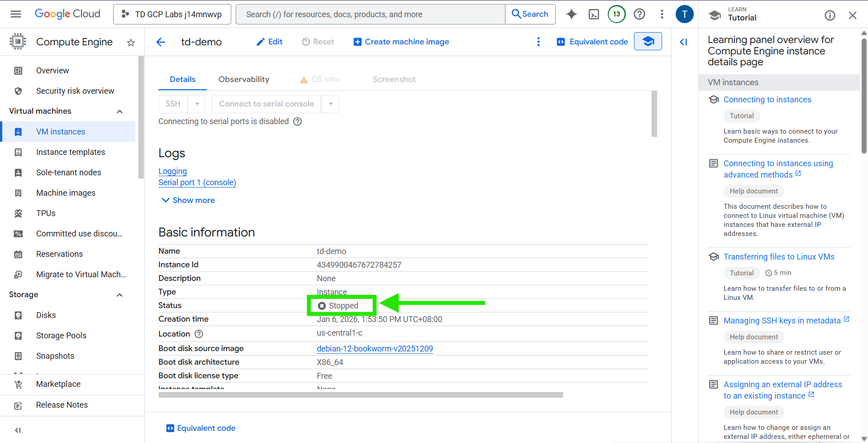Open the main navigation hamburger menu
The image size is (868, 443).
pyautogui.click(x=16, y=14)
